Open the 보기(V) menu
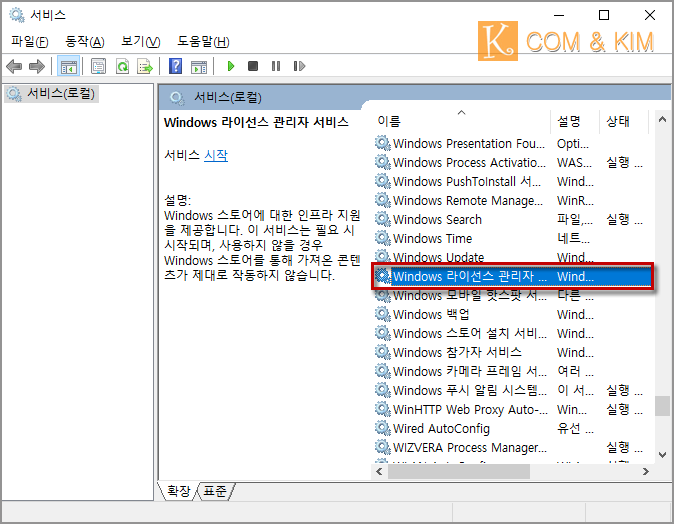 tap(141, 41)
